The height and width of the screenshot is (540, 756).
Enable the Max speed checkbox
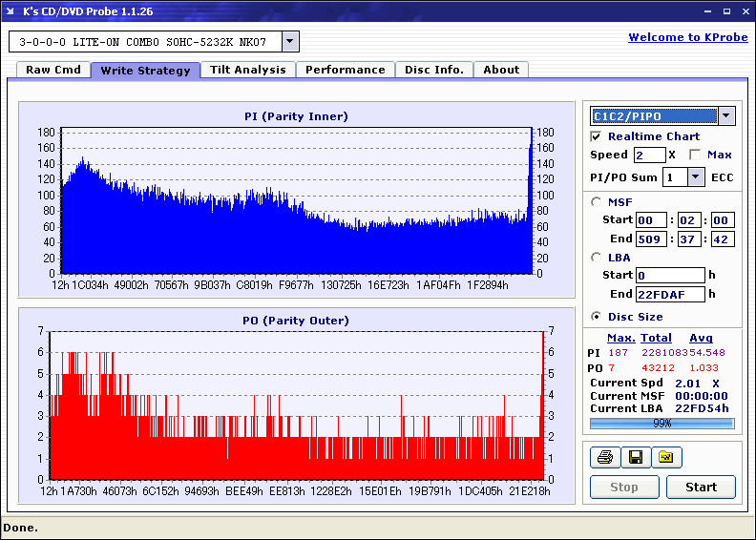695,155
